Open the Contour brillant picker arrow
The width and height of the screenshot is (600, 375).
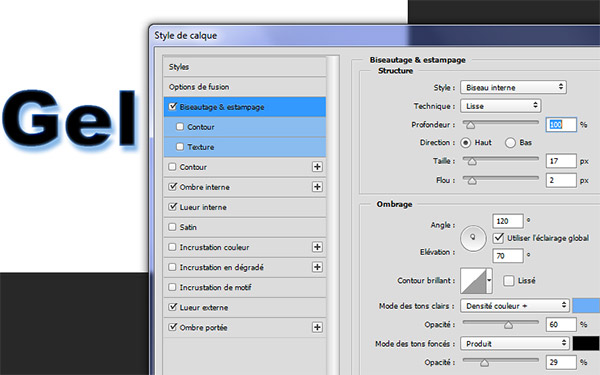(x=489, y=280)
